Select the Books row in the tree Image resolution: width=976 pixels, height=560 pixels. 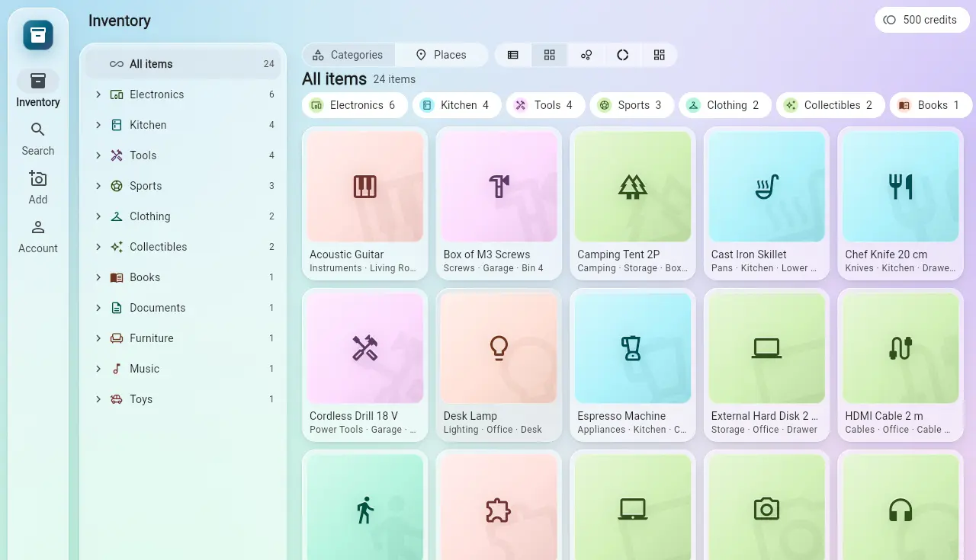[183, 277]
